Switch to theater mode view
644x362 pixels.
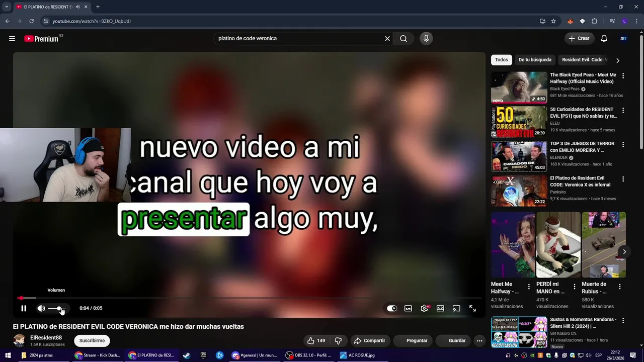pyautogui.click(x=440, y=308)
